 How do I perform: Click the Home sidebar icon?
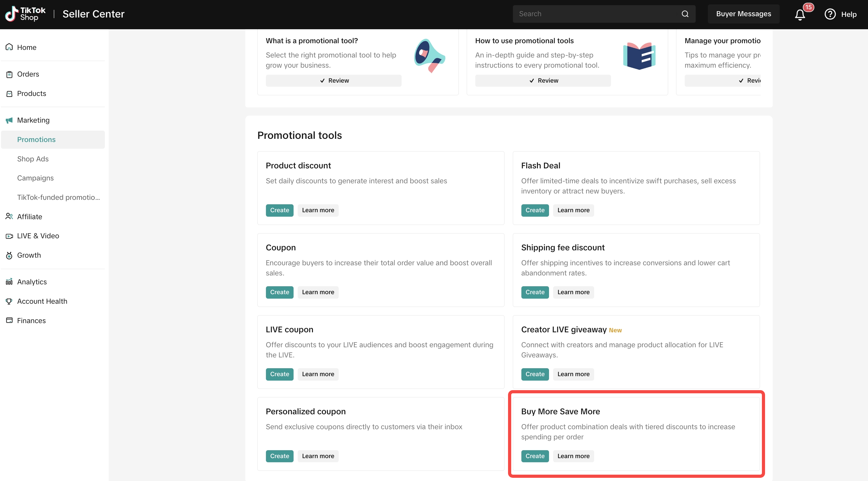[x=9, y=47]
